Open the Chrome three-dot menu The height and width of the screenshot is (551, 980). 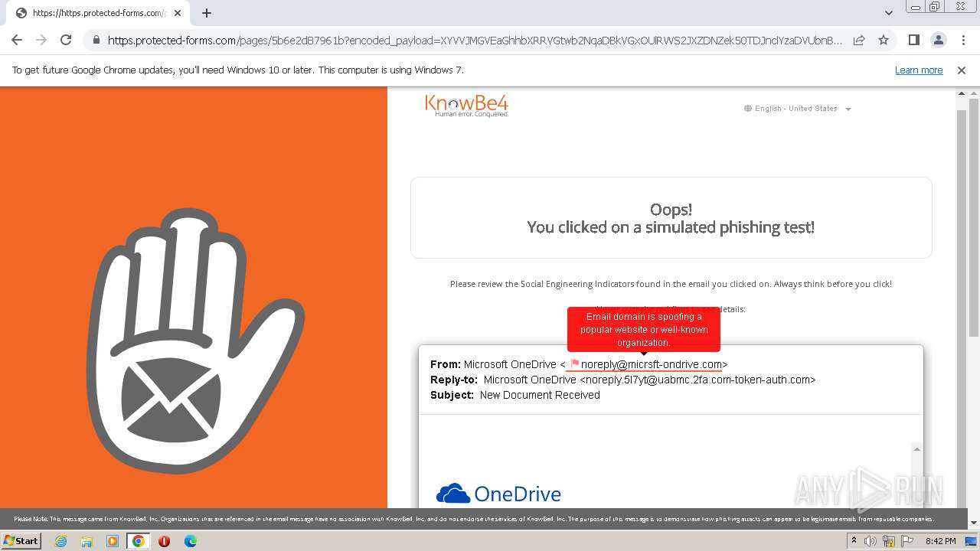[x=962, y=41]
